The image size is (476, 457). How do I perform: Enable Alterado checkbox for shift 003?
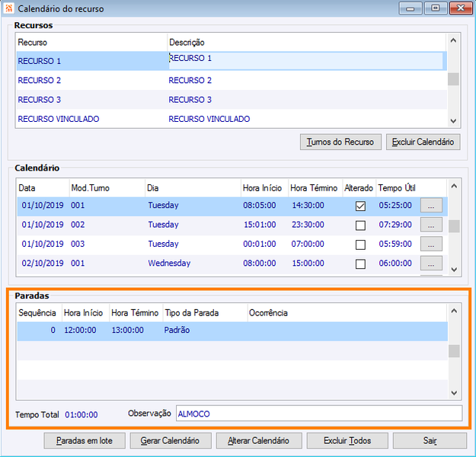tap(360, 244)
